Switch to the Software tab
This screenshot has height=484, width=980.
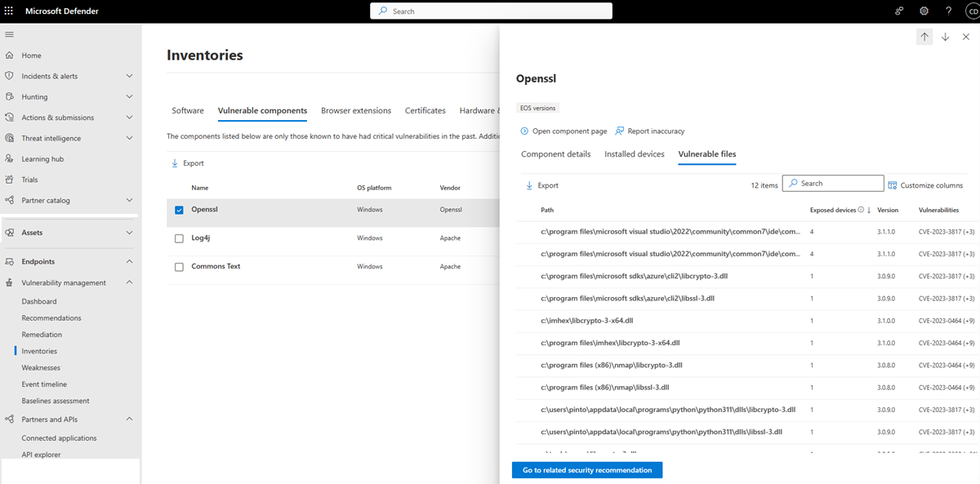click(x=188, y=111)
